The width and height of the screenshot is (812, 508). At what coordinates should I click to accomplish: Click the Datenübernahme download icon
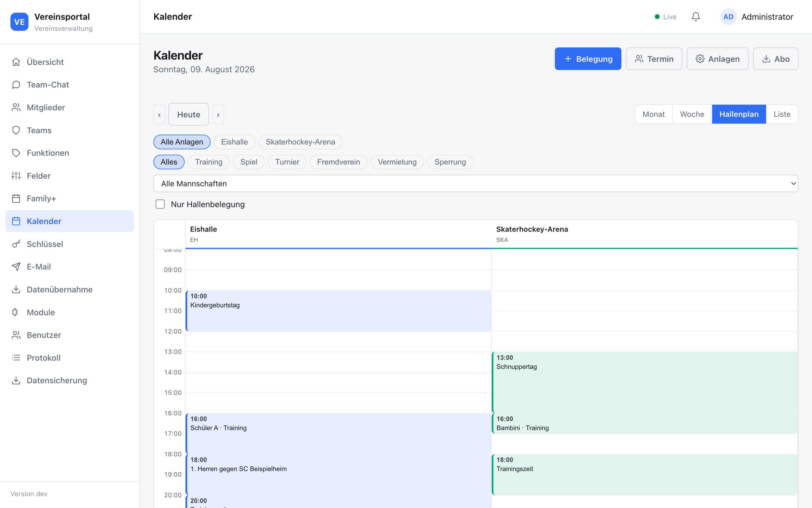tap(16, 290)
